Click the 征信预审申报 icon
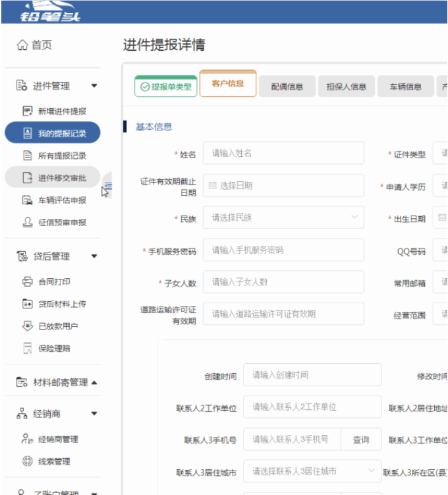 [x=28, y=223]
